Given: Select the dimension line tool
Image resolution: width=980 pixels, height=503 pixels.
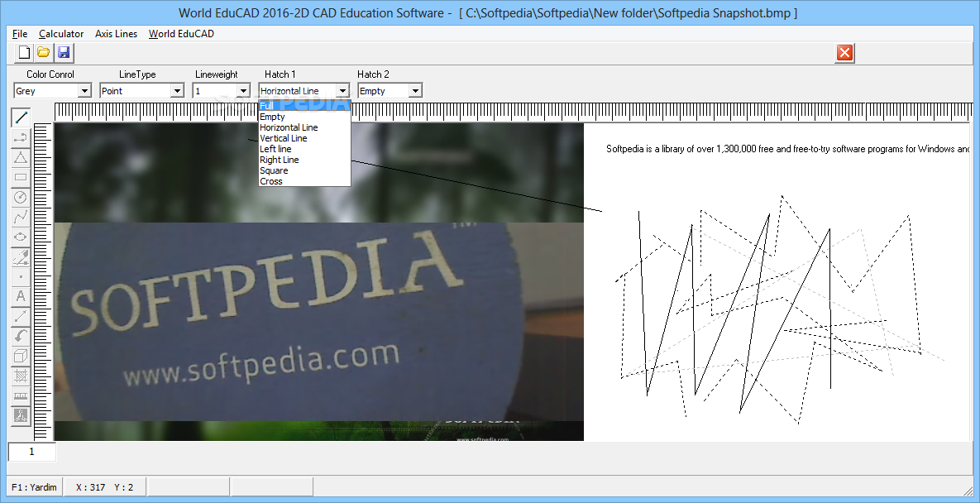Looking at the screenshot, I should 21,317.
